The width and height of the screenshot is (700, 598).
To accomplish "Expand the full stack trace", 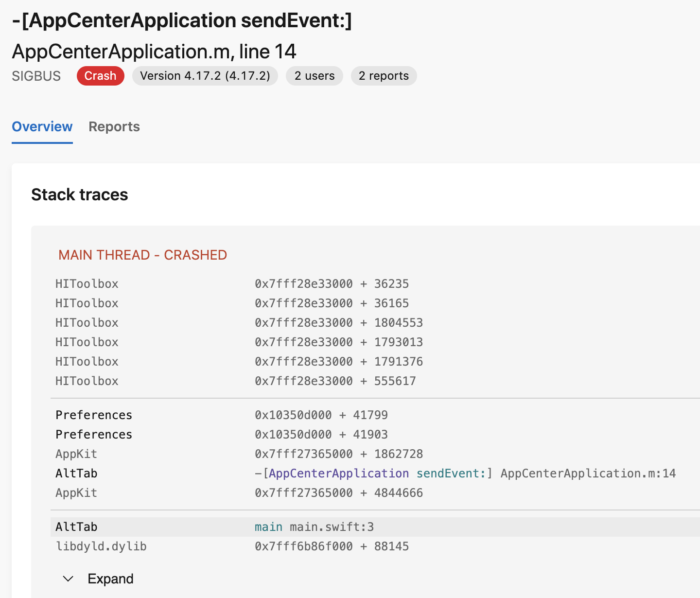I will click(110, 579).
